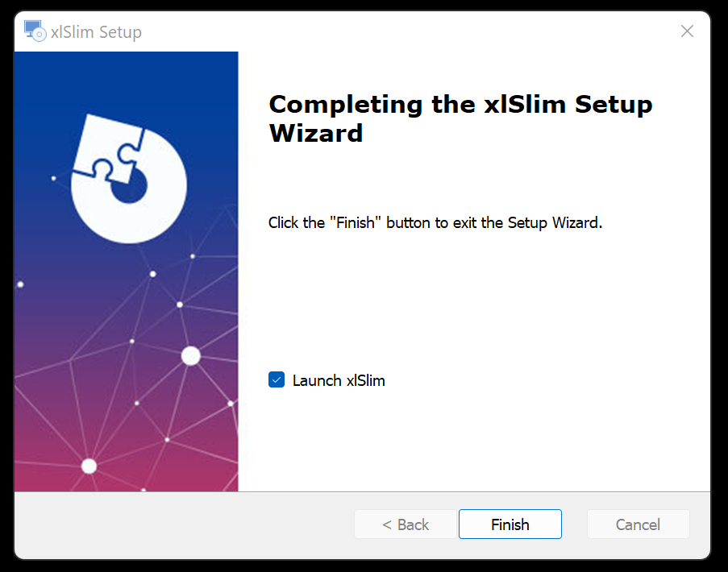The width and height of the screenshot is (728, 572).
Task: Uncheck the Launch xlSlim checkbox
Action: click(x=277, y=379)
